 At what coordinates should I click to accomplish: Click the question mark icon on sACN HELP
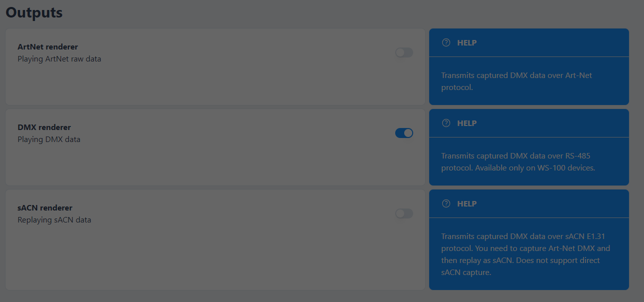446,203
